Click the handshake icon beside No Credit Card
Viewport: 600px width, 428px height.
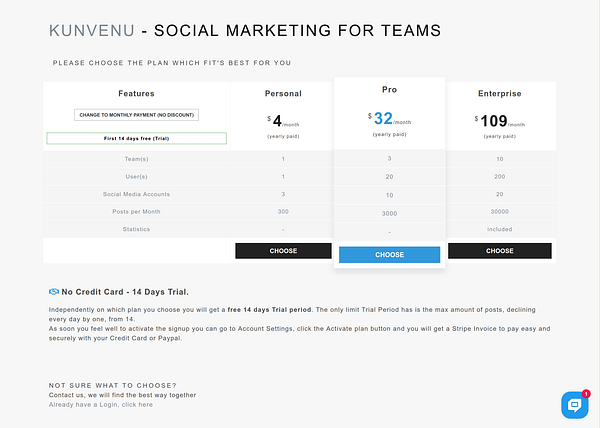pyautogui.click(x=54, y=292)
